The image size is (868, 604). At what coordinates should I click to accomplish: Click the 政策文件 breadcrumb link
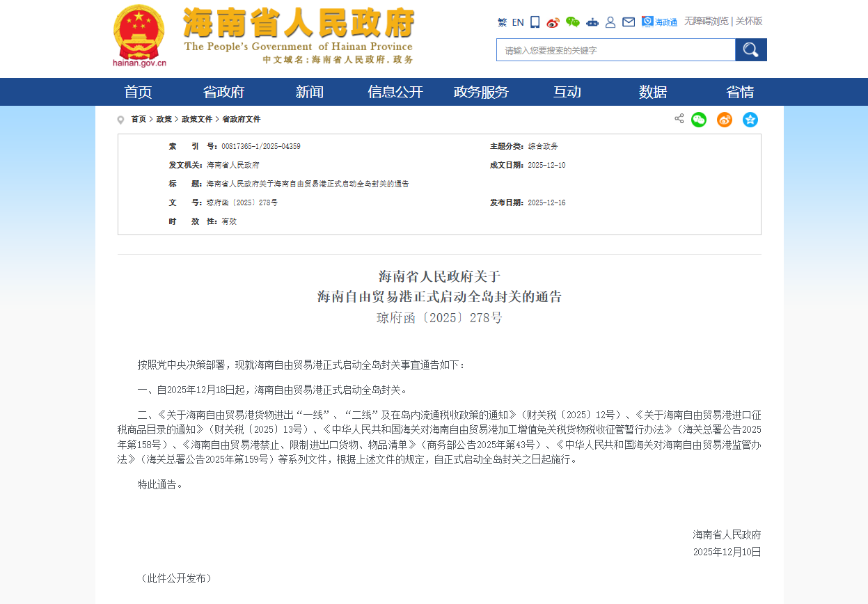[197, 119]
